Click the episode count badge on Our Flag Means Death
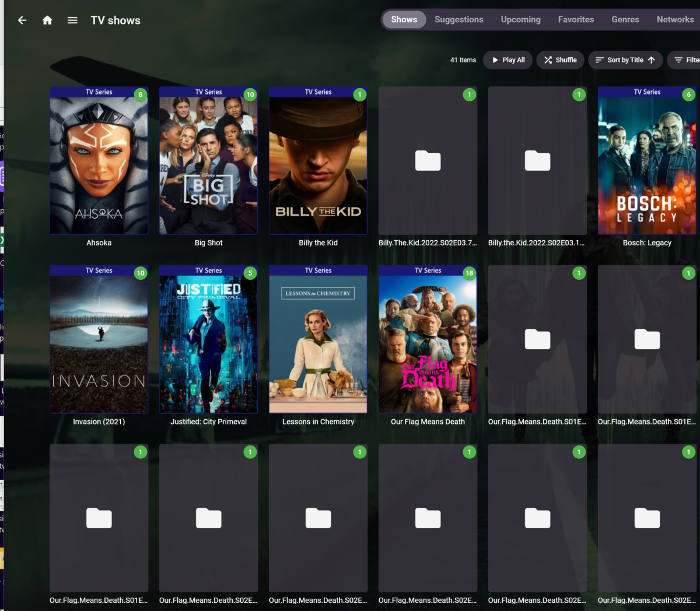This screenshot has width=700, height=611. 469,273
